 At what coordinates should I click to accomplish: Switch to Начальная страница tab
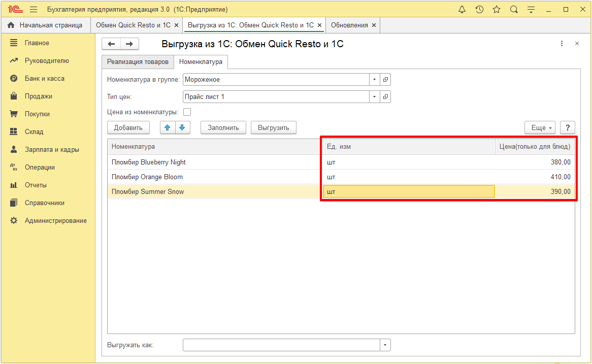tap(46, 25)
